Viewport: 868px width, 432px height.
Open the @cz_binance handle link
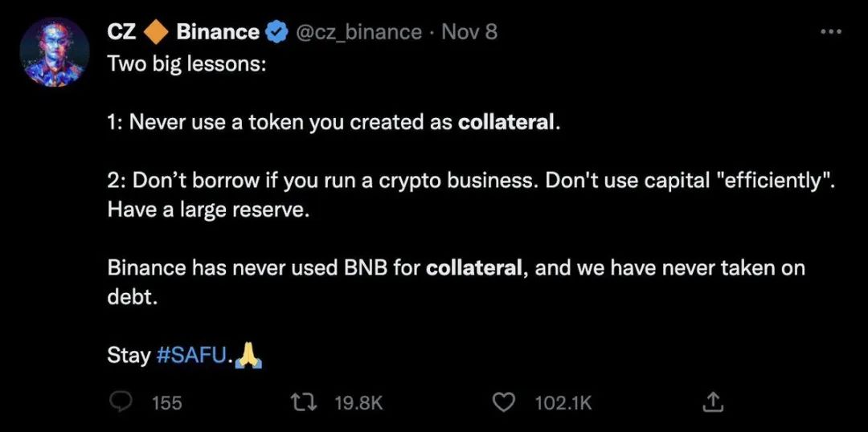tap(359, 32)
